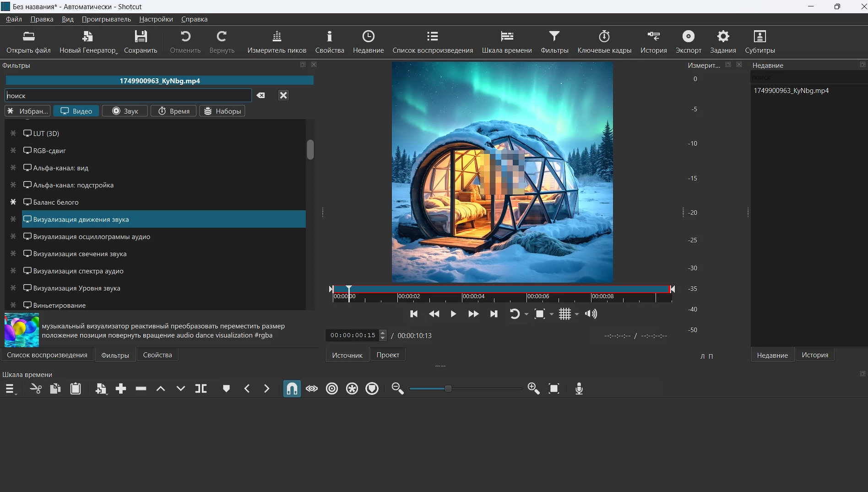The width and height of the screenshot is (868, 492).
Task: Click the Subtitles (Субтитры) toolbar icon
Action: [x=759, y=42]
